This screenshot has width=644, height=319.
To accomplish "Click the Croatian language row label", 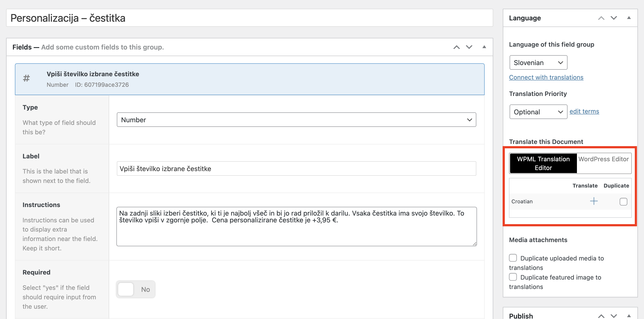I will click(522, 201).
